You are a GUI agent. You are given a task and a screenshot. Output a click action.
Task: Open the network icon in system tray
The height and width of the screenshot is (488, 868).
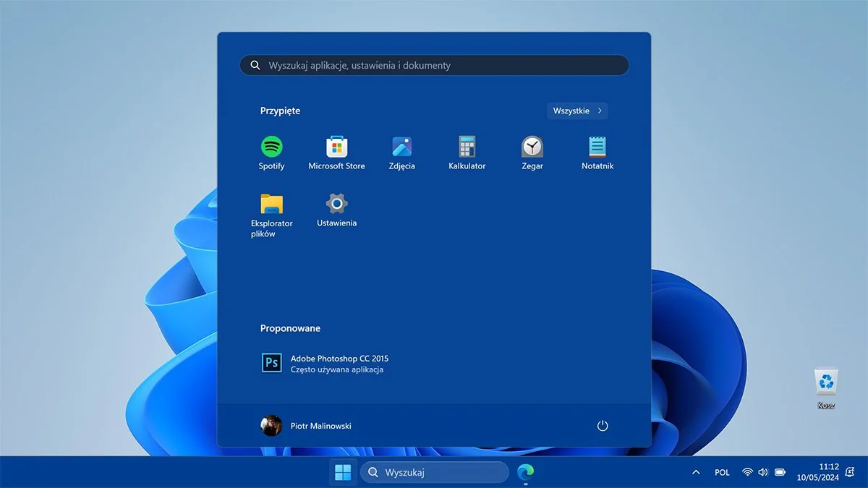tap(746, 472)
